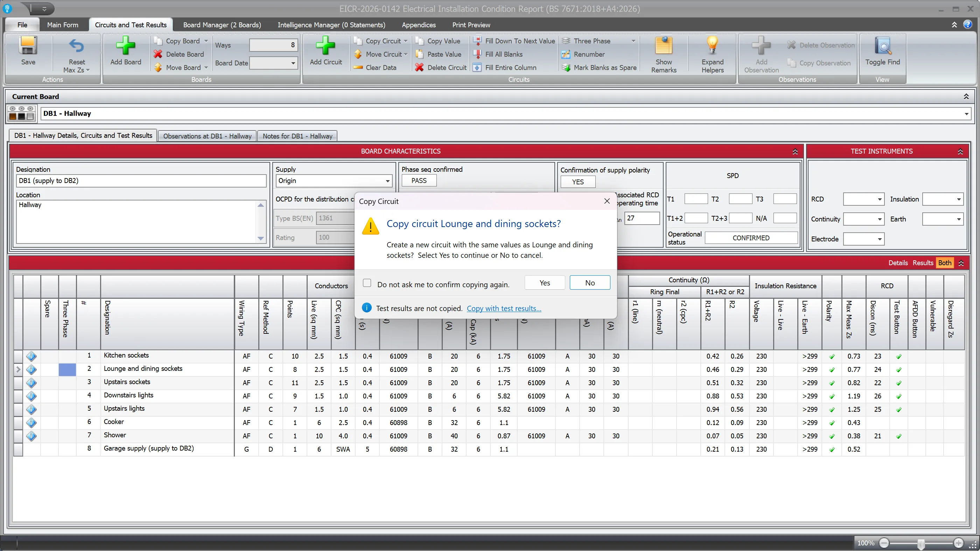Screen dimensions: 980x551
Task: Click the info helper icon for Kitchen sockets row
Action: 31,356
